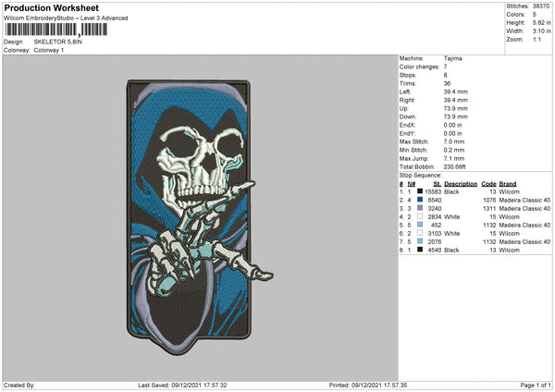The image size is (555, 392).
Task: Click the Stops value '8'
Action: (x=445, y=76)
